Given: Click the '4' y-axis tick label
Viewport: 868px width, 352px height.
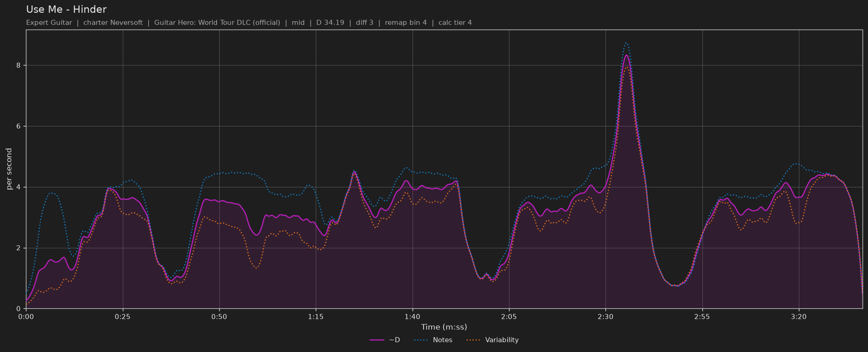Looking at the screenshot, I should [x=19, y=187].
